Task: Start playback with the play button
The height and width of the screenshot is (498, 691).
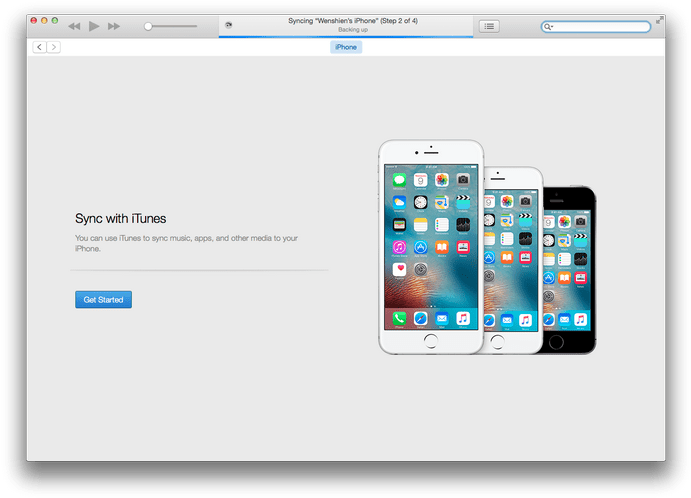Action: pos(93,26)
